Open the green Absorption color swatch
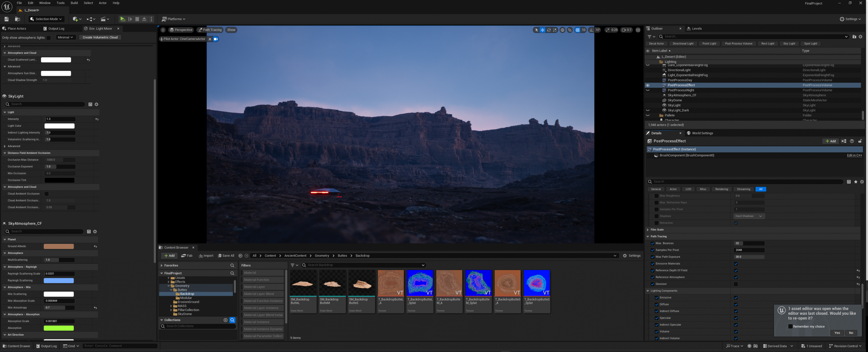The height and width of the screenshot is (352, 868). click(x=59, y=328)
